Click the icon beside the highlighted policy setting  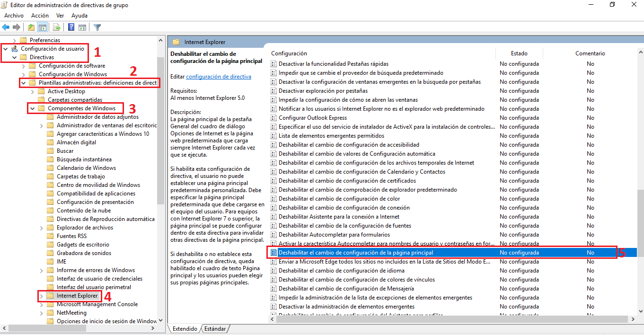[274, 252]
